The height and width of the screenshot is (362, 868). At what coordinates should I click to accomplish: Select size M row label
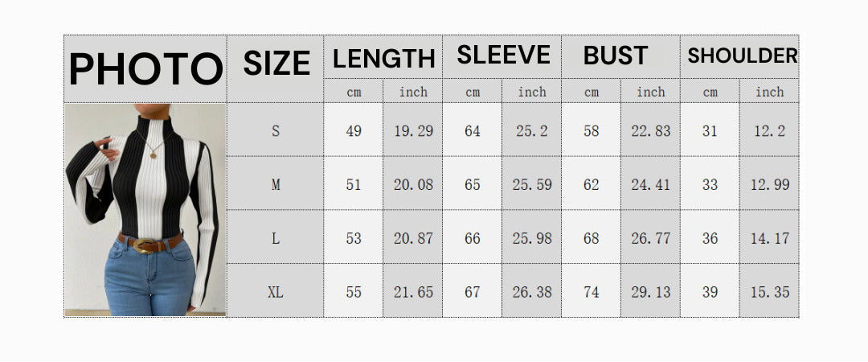[276, 185]
